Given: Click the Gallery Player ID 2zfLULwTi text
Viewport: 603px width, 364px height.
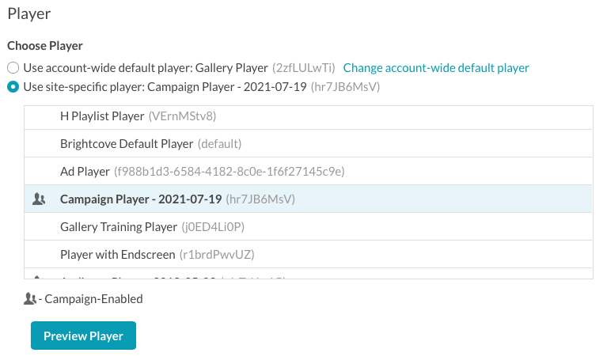Looking at the screenshot, I should click(304, 68).
